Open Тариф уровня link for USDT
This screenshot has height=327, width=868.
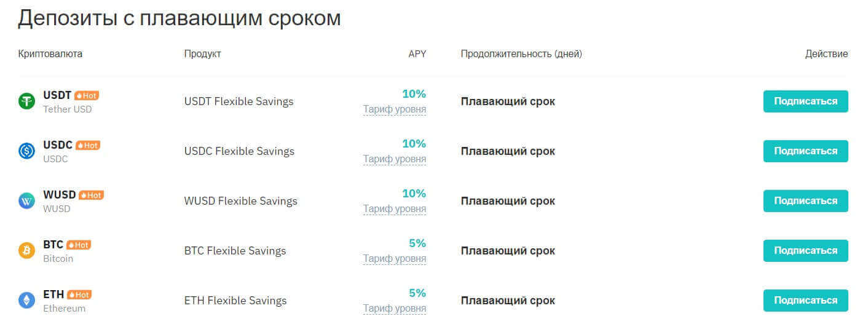click(x=395, y=109)
